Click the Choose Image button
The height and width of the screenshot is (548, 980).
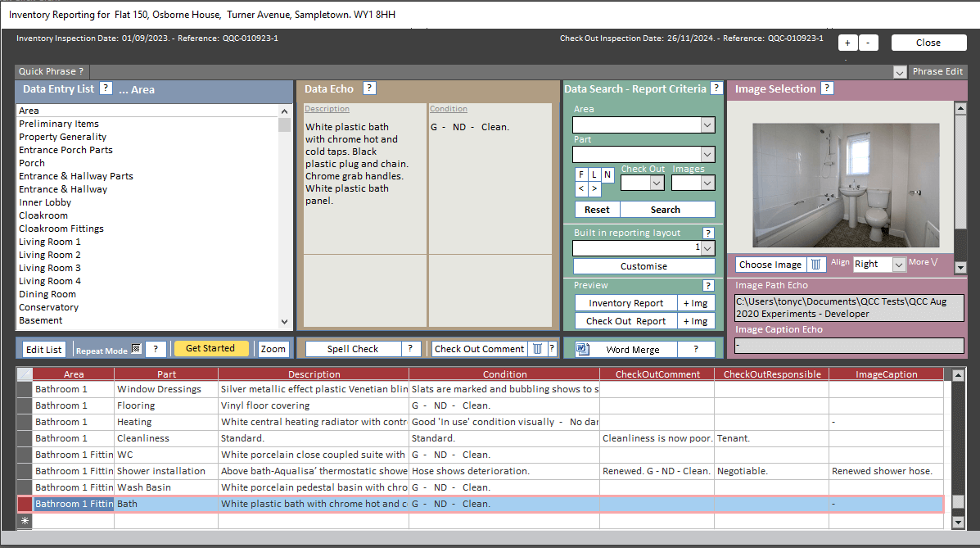point(770,265)
